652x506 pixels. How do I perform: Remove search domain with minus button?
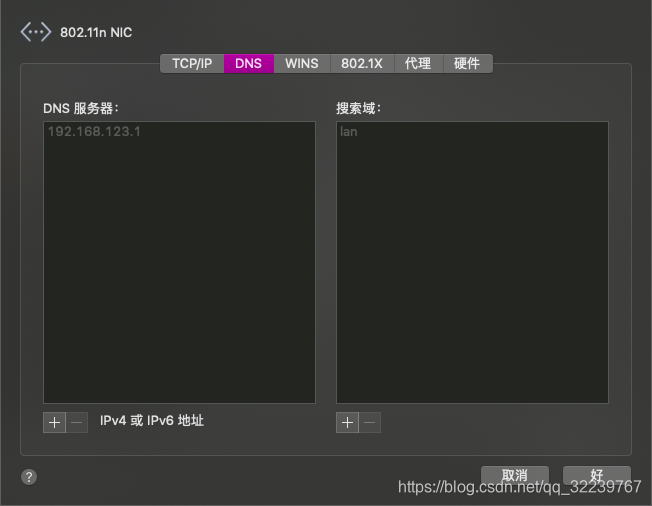pyautogui.click(x=370, y=422)
